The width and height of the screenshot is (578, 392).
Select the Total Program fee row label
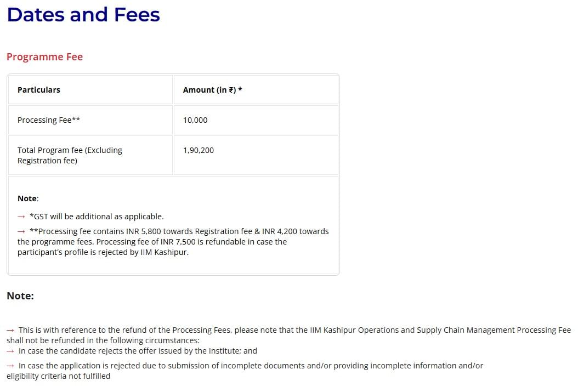(x=70, y=155)
